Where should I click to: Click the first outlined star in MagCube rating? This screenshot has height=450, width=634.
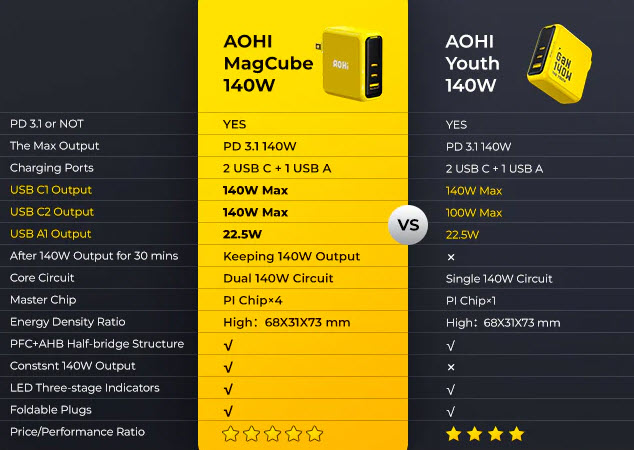tap(230, 433)
